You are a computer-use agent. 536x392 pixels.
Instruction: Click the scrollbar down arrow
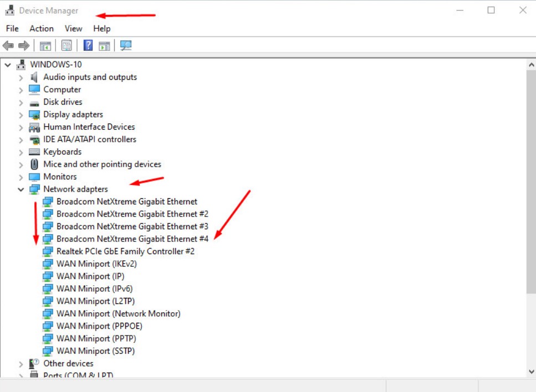[x=531, y=372]
